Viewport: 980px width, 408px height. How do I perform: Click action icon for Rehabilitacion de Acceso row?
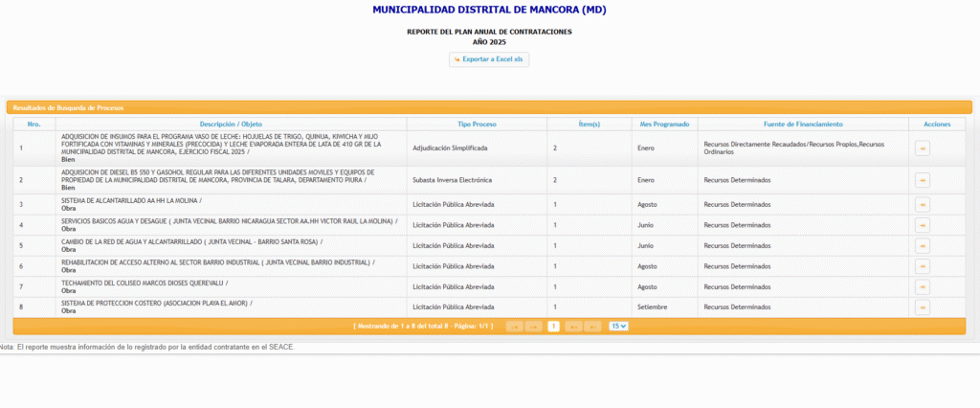pos(922,265)
